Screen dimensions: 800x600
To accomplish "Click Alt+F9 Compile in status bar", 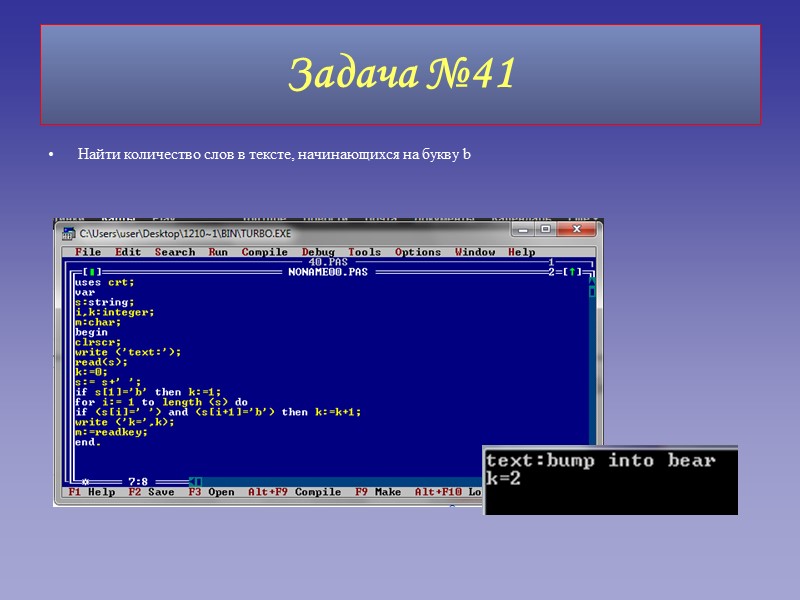I will tap(294, 492).
